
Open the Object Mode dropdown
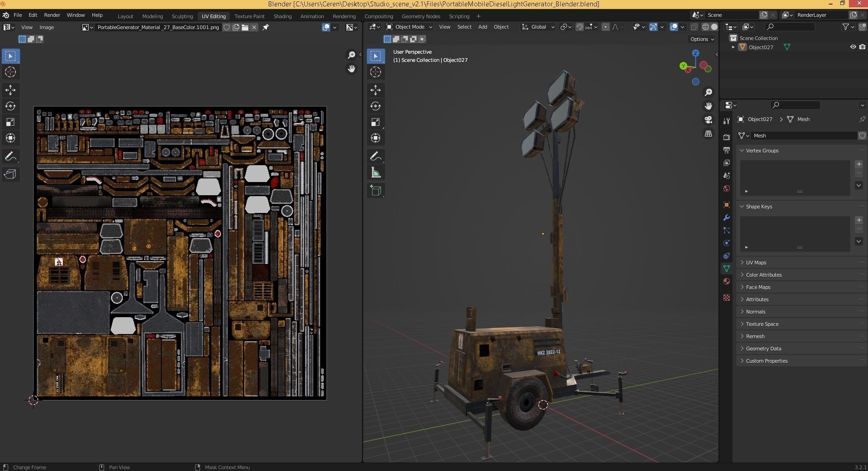click(409, 27)
